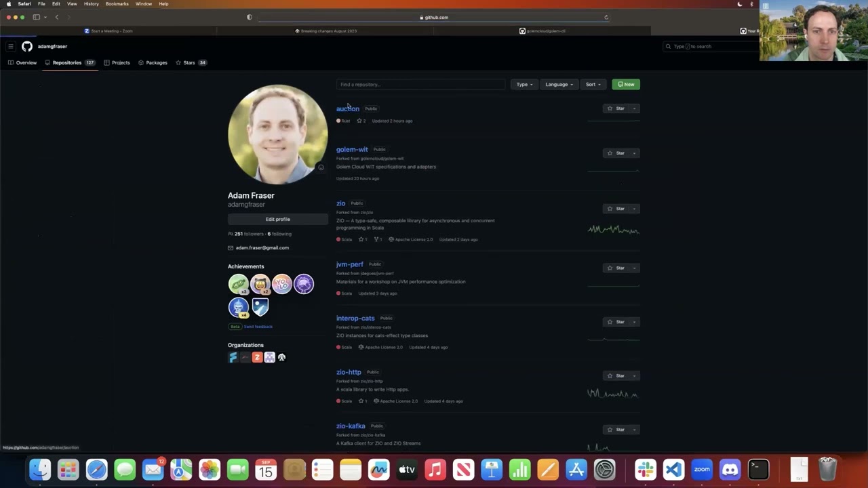This screenshot has height=488, width=868.
Task: Reload the page in Safari address bar
Action: (x=606, y=18)
